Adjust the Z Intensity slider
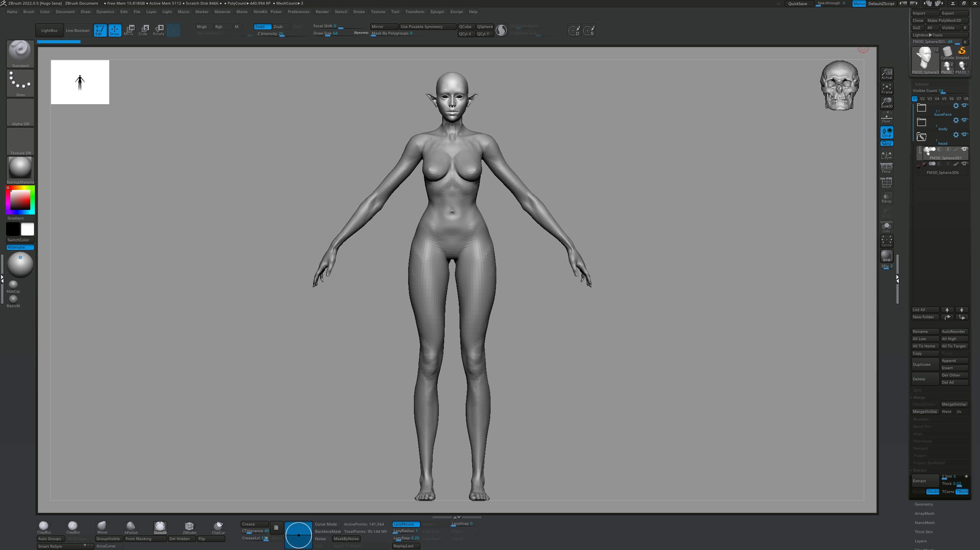The height and width of the screenshot is (550, 980). click(282, 34)
